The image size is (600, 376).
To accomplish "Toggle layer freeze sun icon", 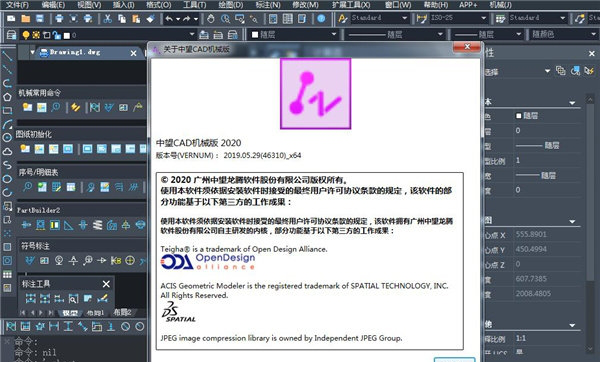I will coord(36,35).
